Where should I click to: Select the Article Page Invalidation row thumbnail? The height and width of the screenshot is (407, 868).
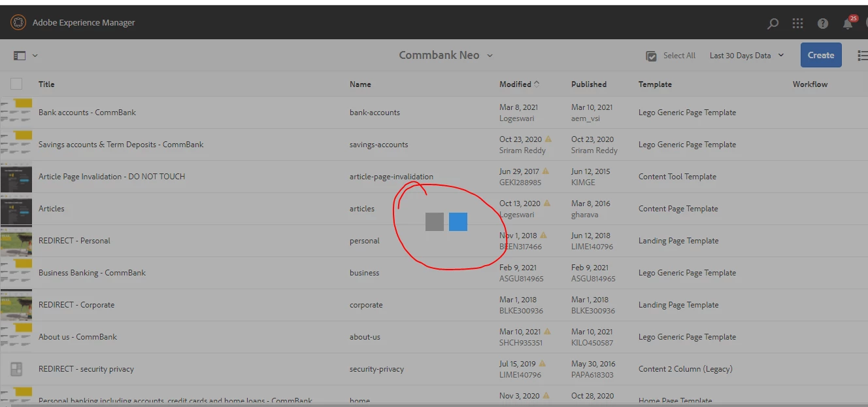click(16, 177)
